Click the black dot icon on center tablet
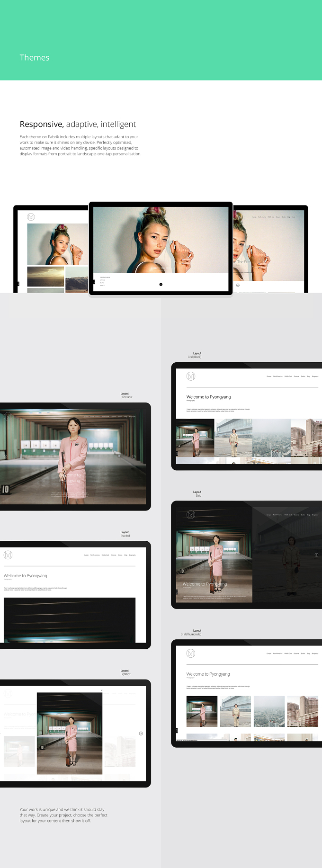The width and height of the screenshot is (322, 868). click(x=161, y=284)
